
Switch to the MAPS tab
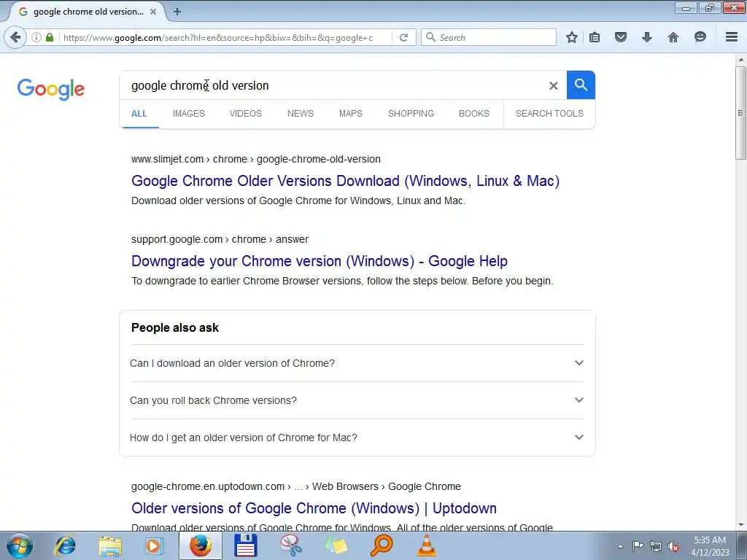click(351, 113)
